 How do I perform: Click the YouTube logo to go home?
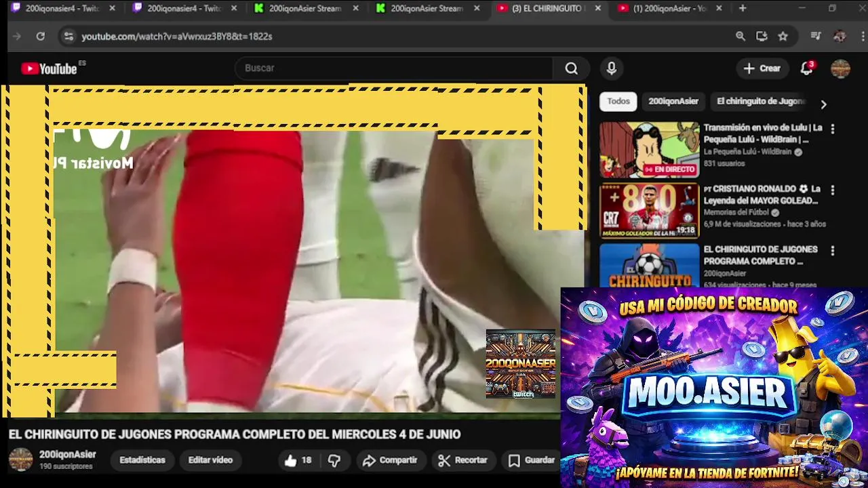pos(49,68)
